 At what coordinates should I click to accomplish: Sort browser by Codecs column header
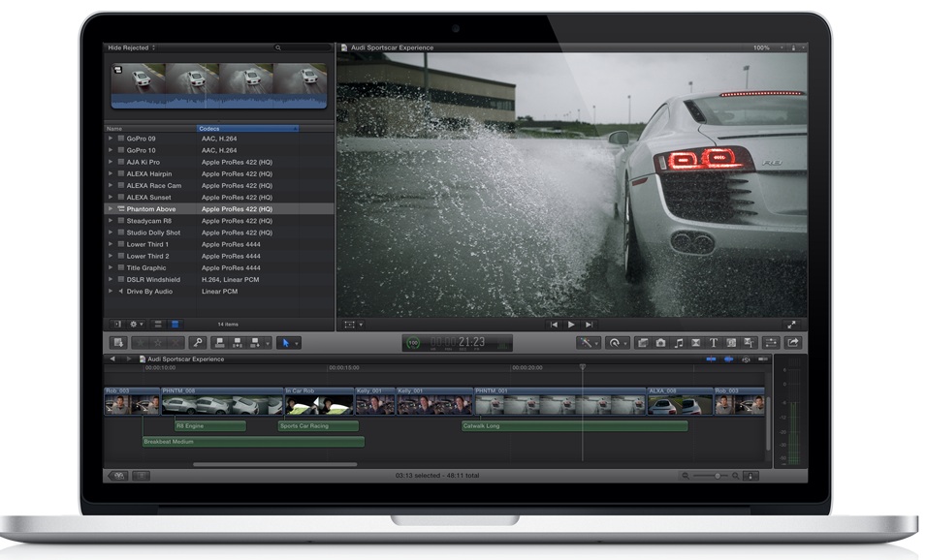(246, 128)
